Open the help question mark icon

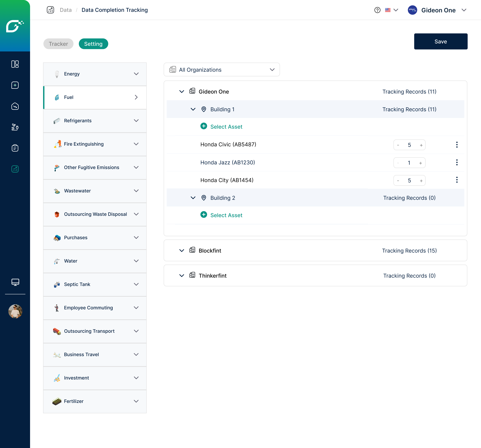tap(377, 10)
